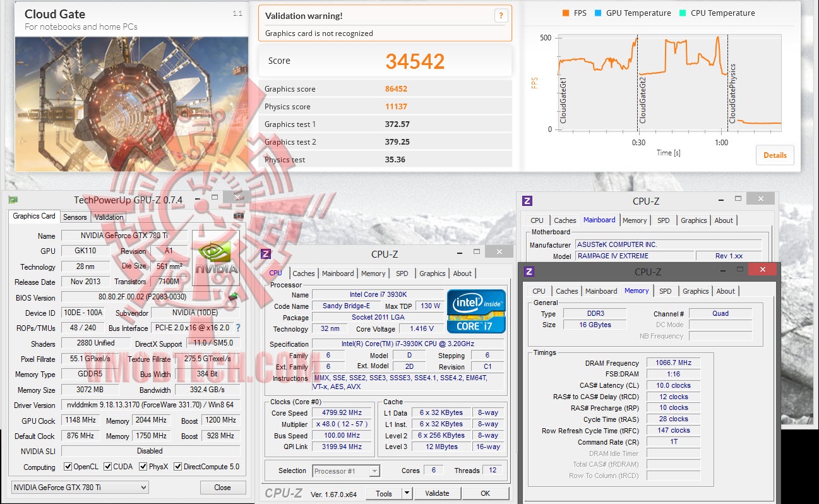Open Graphics tab in the CPU-Z Motherboard window
This screenshot has height=504, width=819.
pos(694,220)
